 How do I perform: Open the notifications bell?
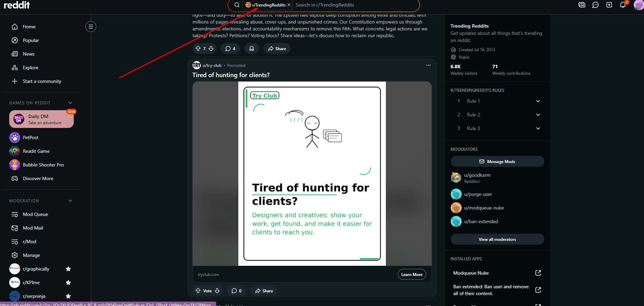(x=623, y=5)
